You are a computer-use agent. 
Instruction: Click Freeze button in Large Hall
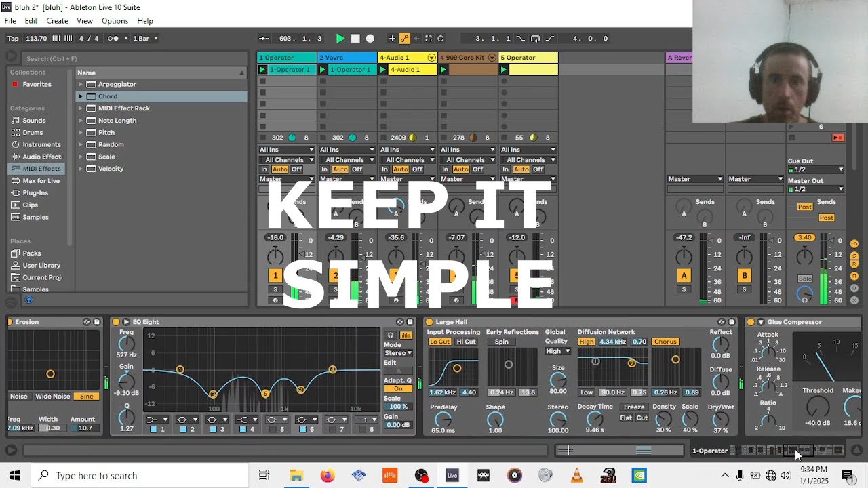[634, 407]
